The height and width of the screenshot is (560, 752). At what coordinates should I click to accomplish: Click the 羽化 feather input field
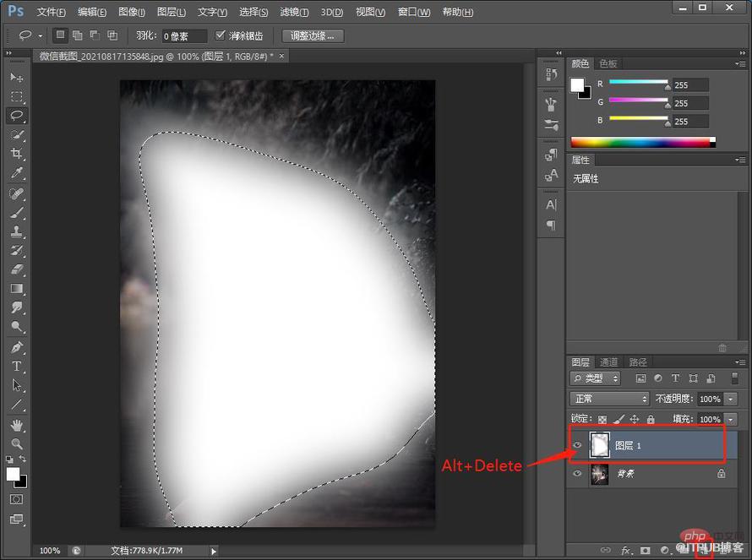[x=185, y=36]
